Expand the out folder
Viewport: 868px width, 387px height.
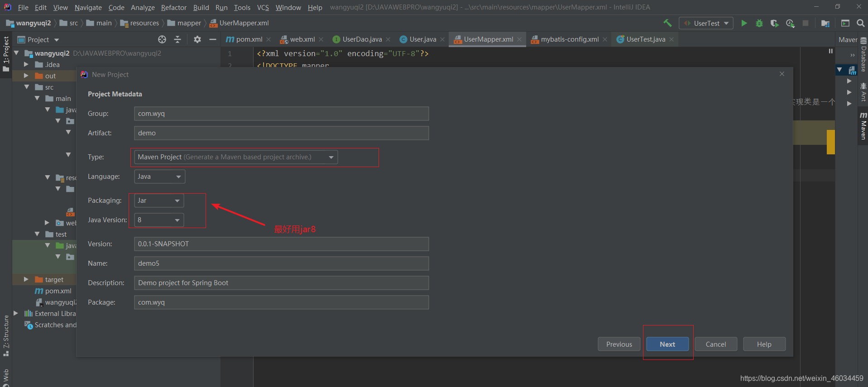click(26, 76)
